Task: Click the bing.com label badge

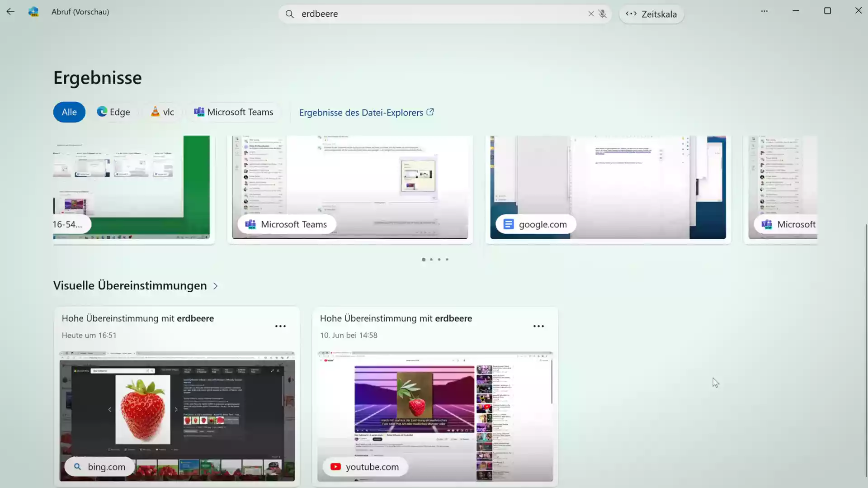Action: point(99,467)
